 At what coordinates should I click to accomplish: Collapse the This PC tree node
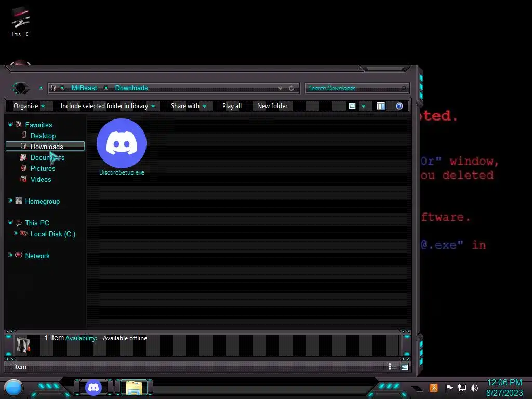tap(10, 222)
